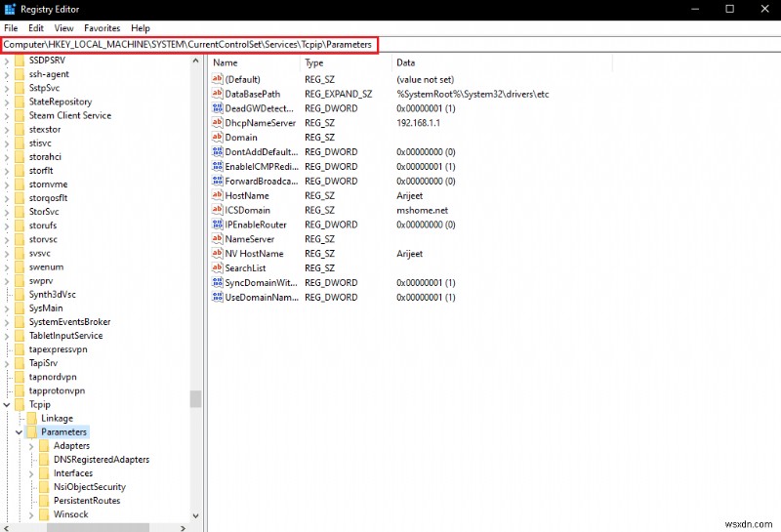Click the DWORD icon beside DeadGWDetect

[x=217, y=107]
